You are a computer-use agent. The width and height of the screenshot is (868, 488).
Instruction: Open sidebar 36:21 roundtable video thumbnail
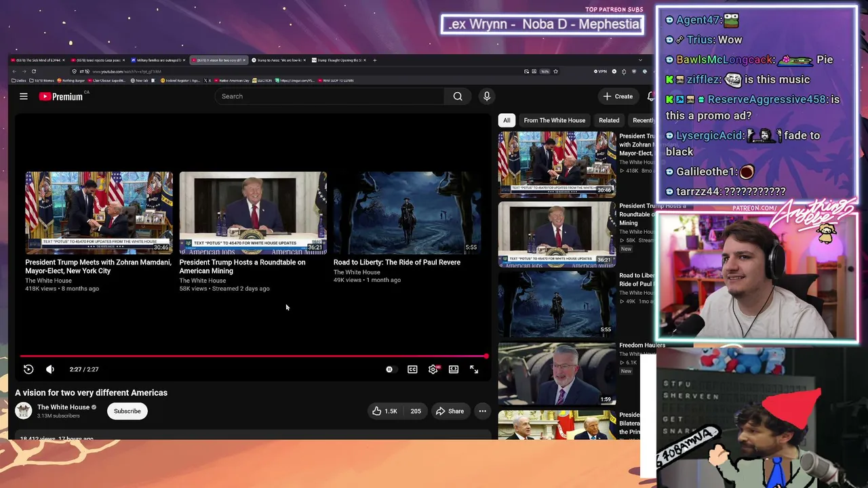click(557, 235)
